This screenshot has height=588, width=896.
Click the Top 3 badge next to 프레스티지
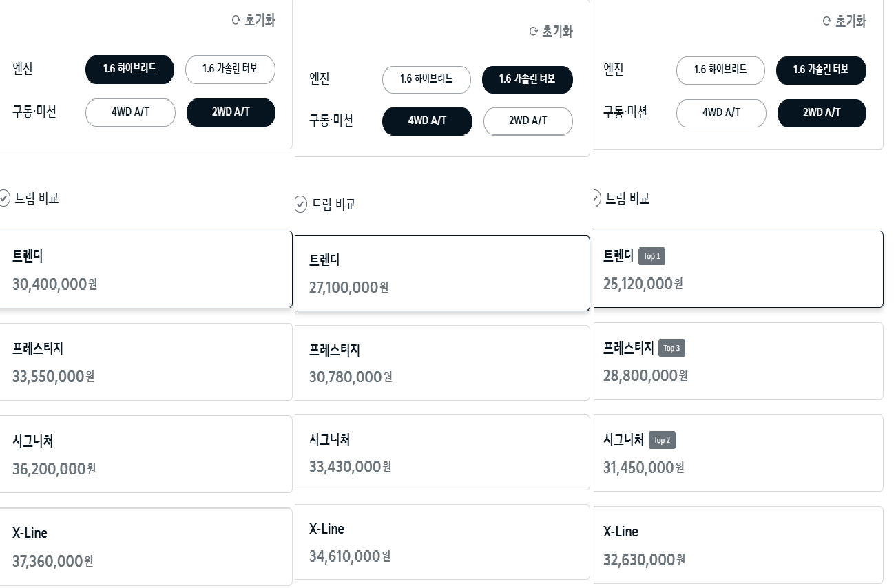pyautogui.click(x=671, y=348)
